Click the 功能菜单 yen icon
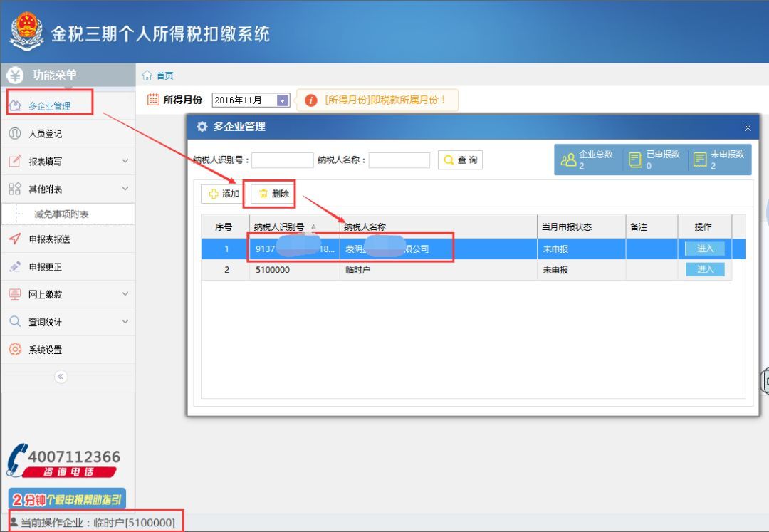The image size is (769, 532). click(15, 75)
